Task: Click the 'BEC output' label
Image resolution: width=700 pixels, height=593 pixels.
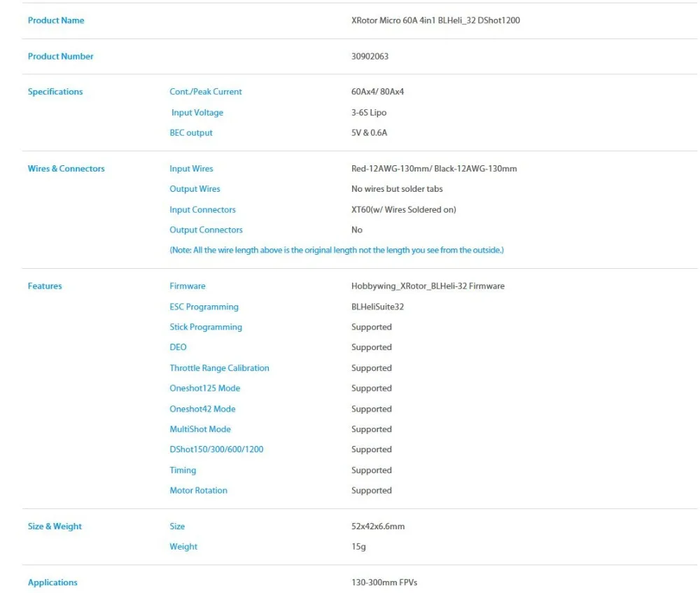Action: (191, 132)
